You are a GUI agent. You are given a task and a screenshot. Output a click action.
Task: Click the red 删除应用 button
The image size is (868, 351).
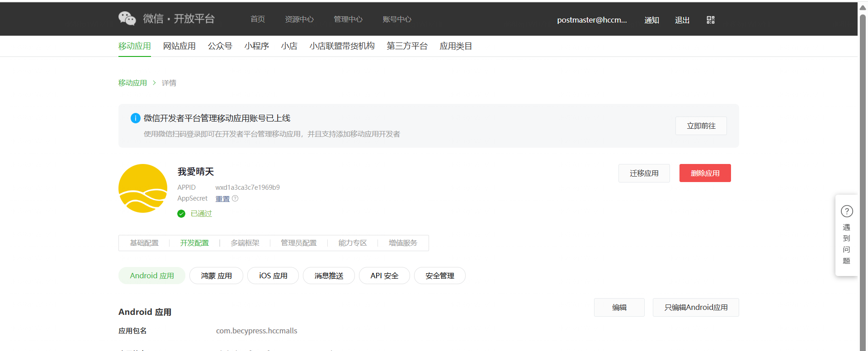pyautogui.click(x=705, y=173)
